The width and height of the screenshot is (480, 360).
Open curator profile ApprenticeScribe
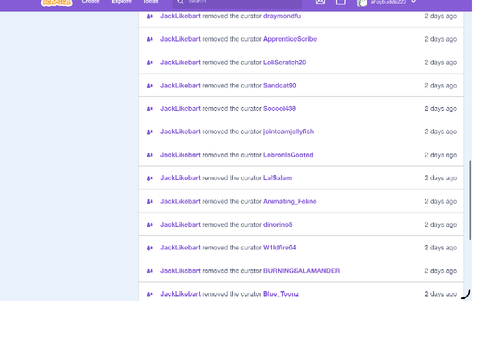click(x=290, y=39)
